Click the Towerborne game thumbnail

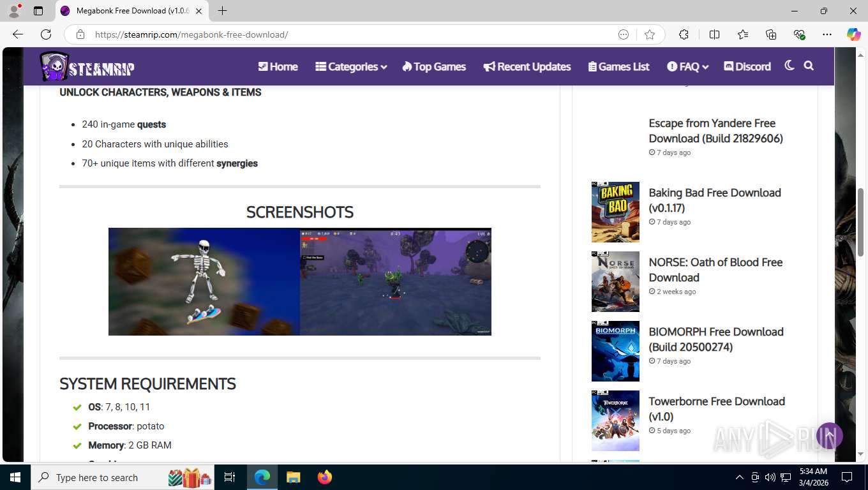click(615, 420)
